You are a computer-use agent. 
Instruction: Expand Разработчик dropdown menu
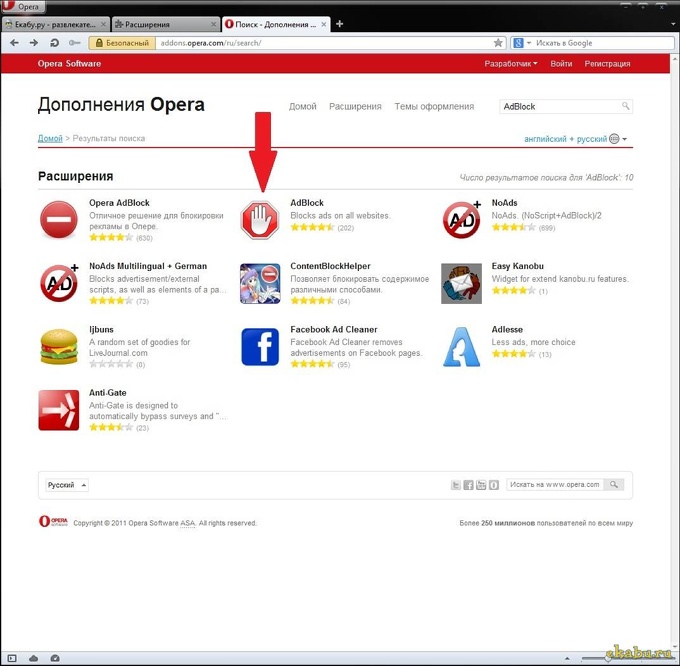[511, 64]
